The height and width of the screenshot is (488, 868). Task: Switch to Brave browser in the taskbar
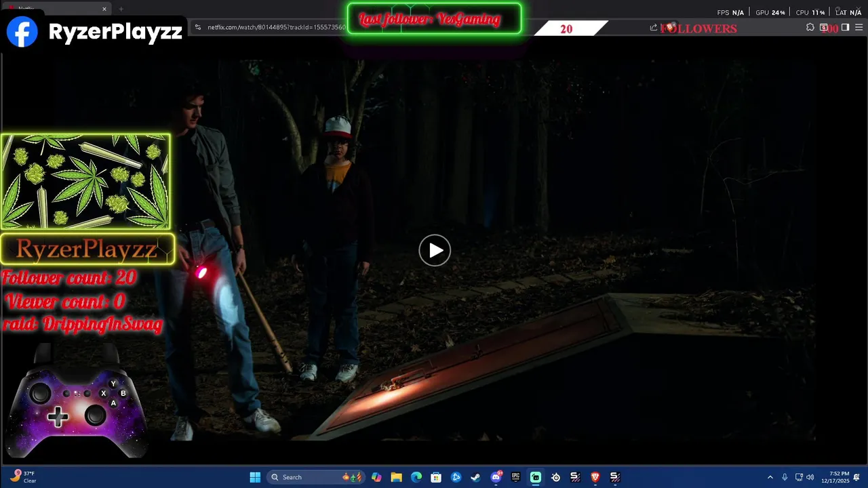click(595, 477)
